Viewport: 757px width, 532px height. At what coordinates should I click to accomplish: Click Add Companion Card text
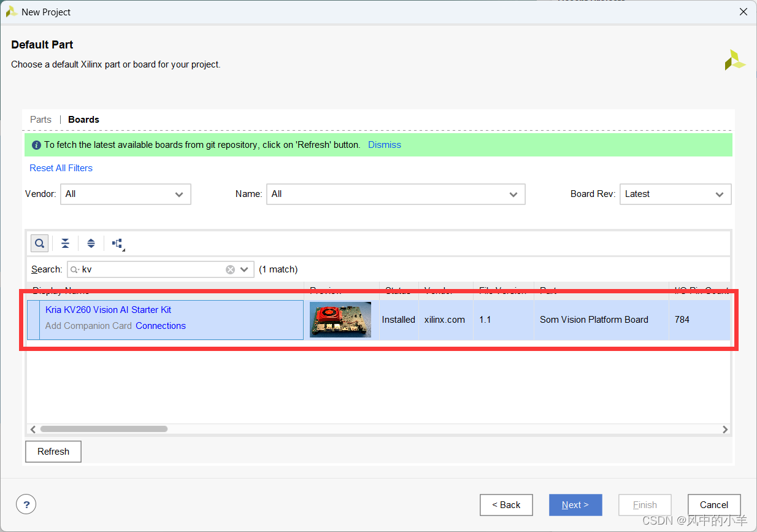(x=88, y=326)
